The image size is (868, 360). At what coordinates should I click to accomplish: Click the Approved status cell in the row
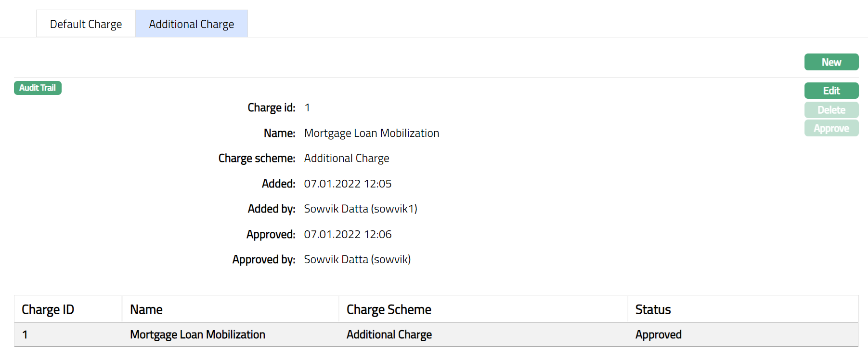click(x=658, y=334)
